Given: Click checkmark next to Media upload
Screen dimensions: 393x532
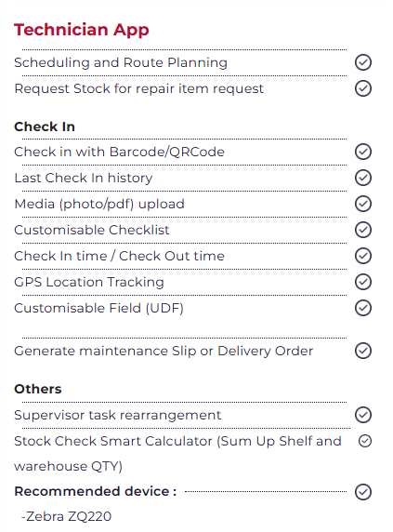Looking at the screenshot, I should 363,204.
